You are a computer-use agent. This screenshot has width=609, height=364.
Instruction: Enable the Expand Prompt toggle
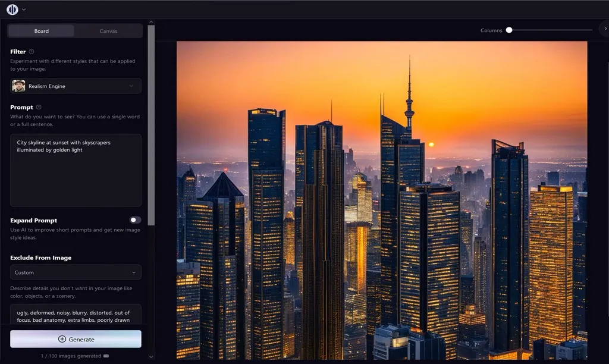point(134,219)
